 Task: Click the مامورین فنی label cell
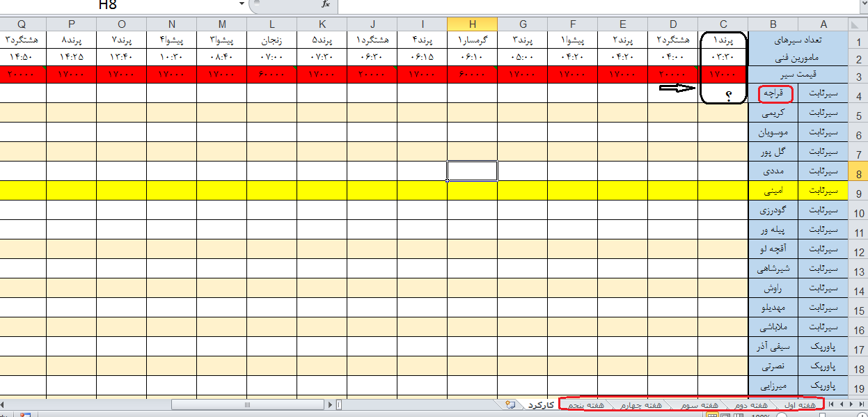798,57
